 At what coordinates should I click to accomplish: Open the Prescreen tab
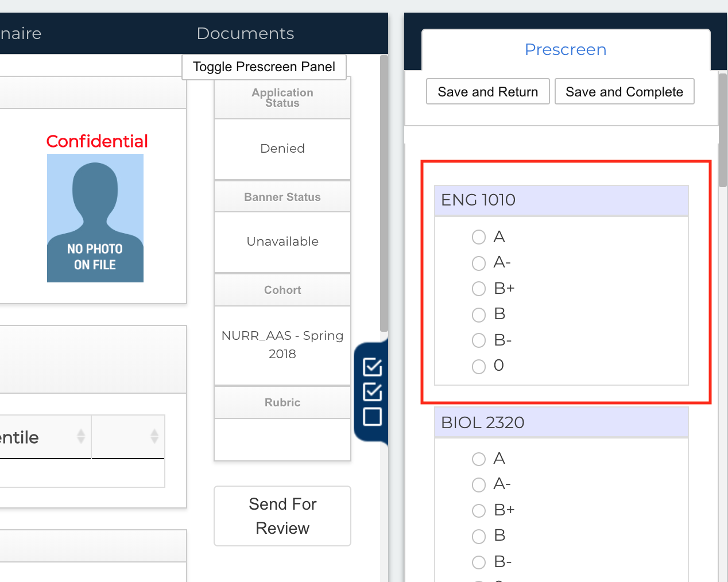[x=566, y=50]
